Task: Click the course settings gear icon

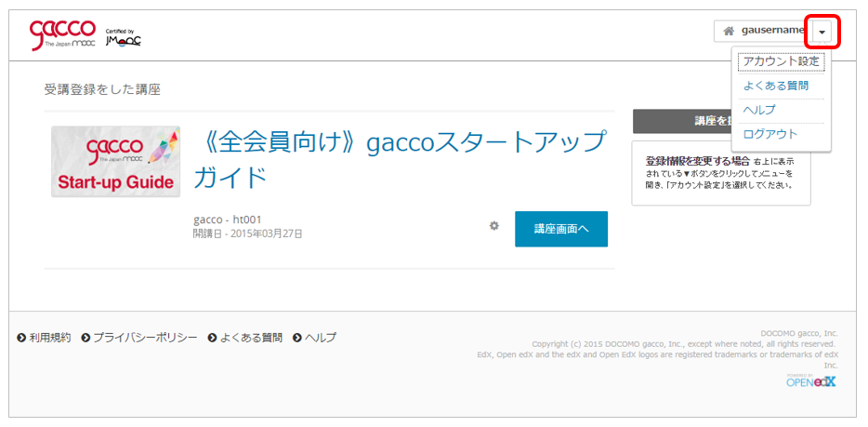Action: (x=494, y=226)
